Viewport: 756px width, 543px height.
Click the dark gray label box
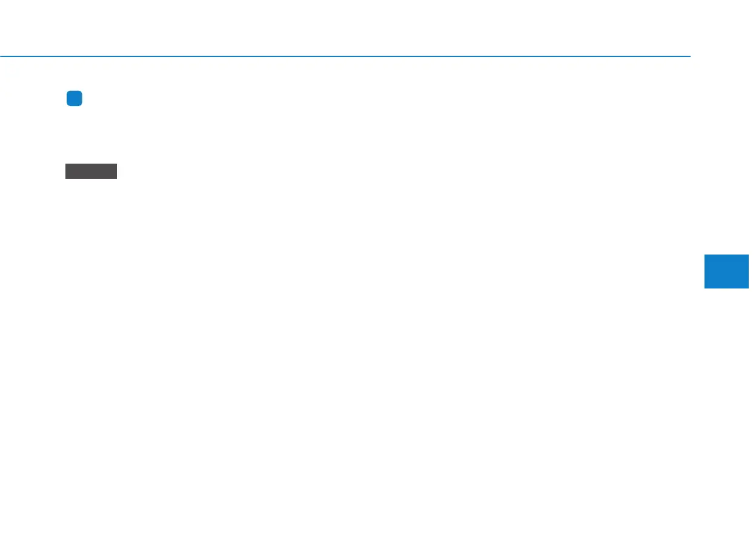pos(91,171)
